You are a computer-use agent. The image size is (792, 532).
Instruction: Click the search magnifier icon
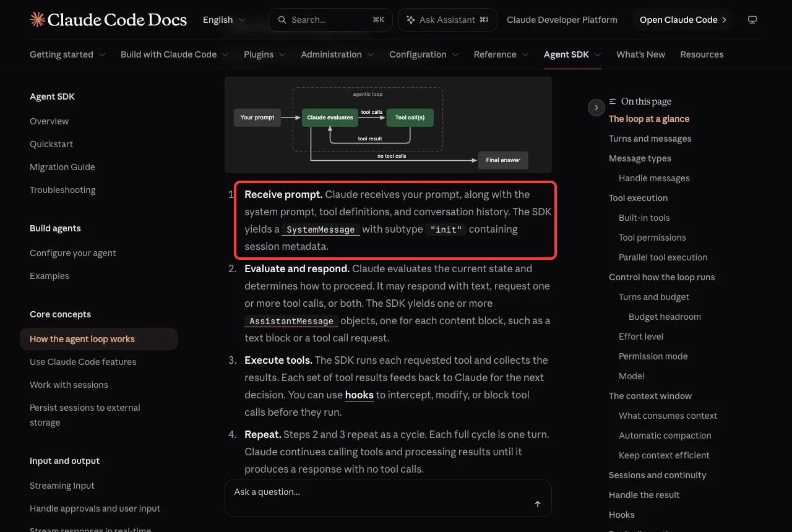(x=282, y=20)
